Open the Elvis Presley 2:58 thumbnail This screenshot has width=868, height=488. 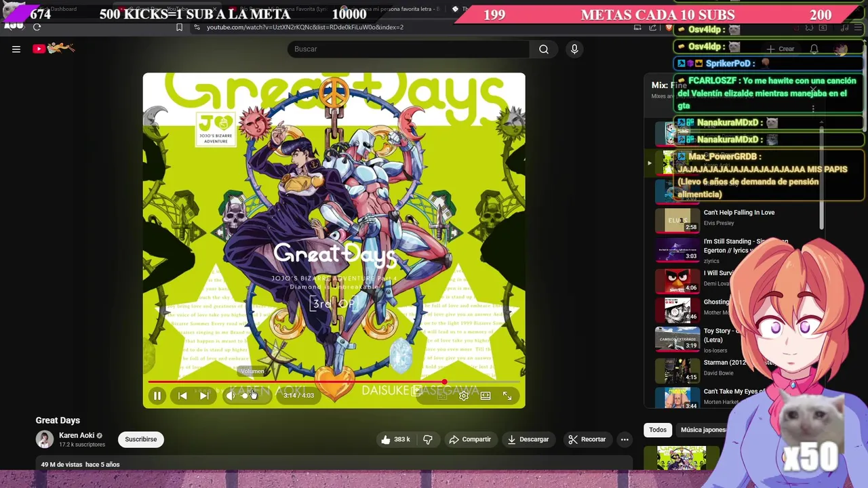(677, 220)
